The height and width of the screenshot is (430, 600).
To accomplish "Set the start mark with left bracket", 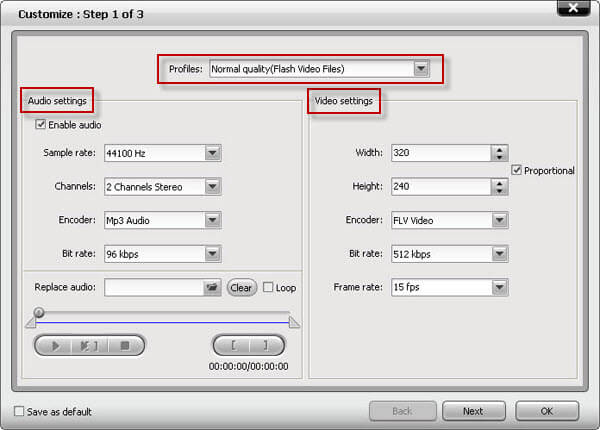I will click(233, 345).
